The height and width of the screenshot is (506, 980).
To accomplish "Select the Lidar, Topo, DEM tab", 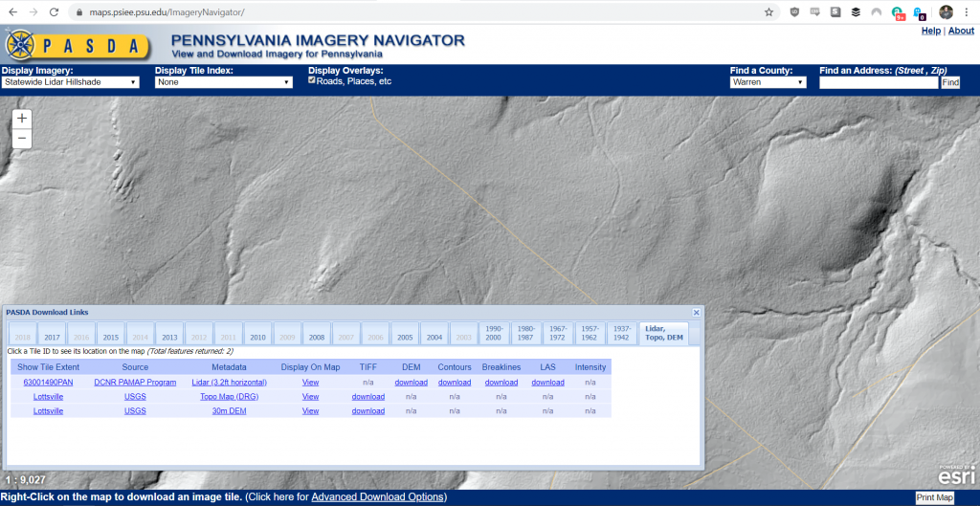I will coord(664,334).
